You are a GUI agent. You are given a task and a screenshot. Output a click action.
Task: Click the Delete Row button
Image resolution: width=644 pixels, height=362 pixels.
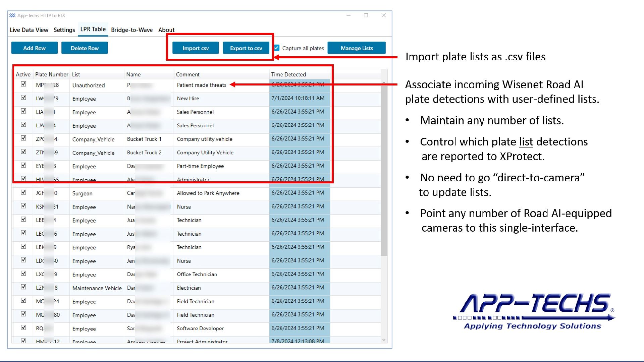(85, 48)
